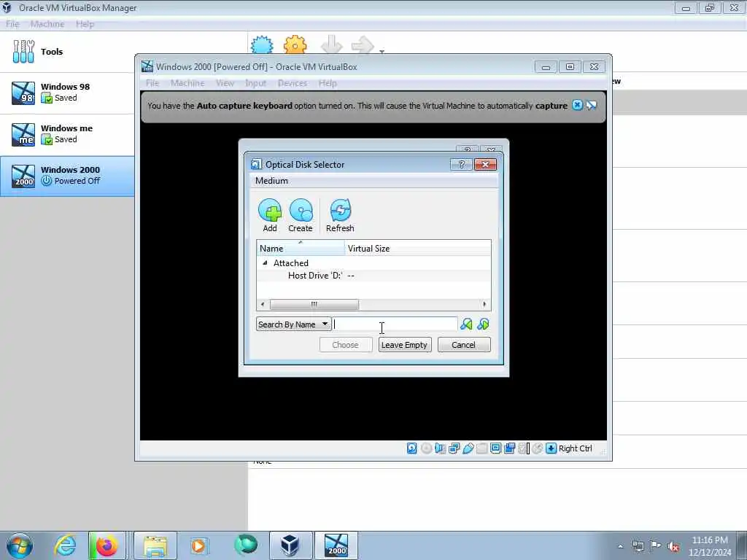747x560 pixels.
Task: Open View menu in VM window
Action: (x=225, y=83)
